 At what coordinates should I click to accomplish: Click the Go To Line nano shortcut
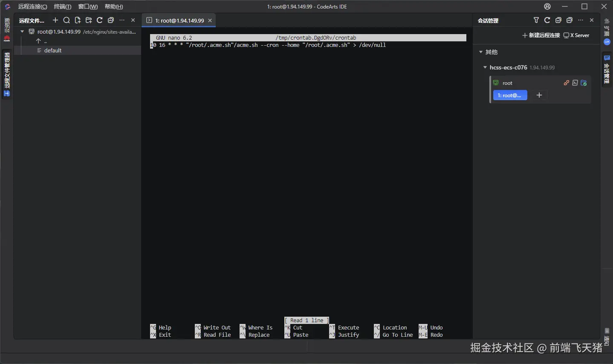393,335
